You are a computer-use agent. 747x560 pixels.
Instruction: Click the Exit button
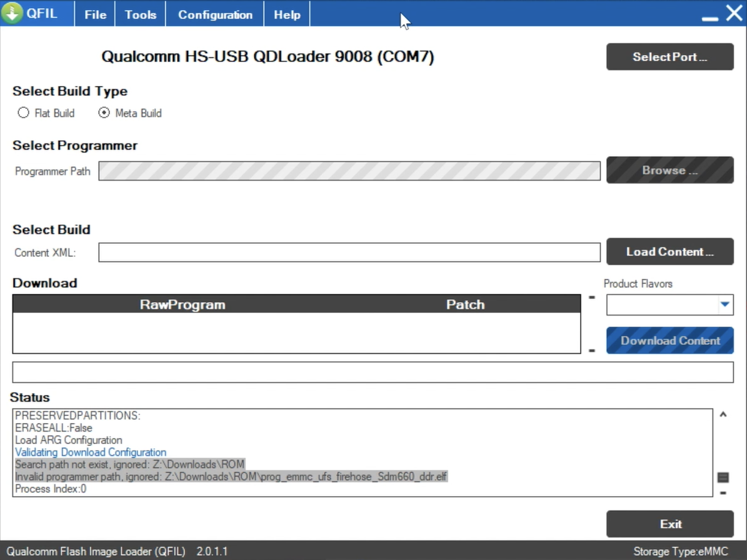click(670, 524)
